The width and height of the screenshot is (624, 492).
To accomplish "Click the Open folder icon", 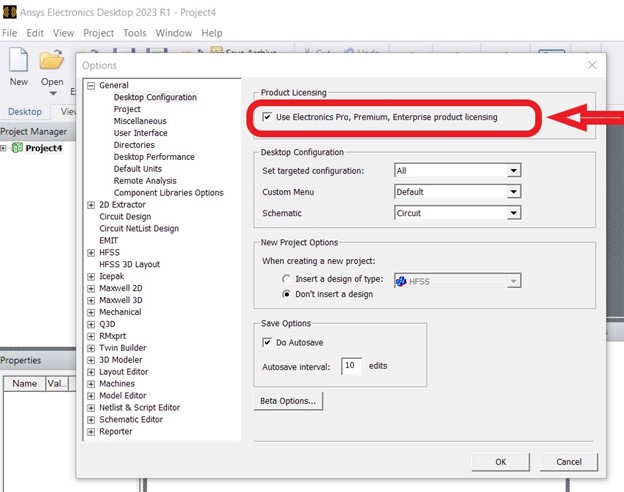I will (51, 59).
